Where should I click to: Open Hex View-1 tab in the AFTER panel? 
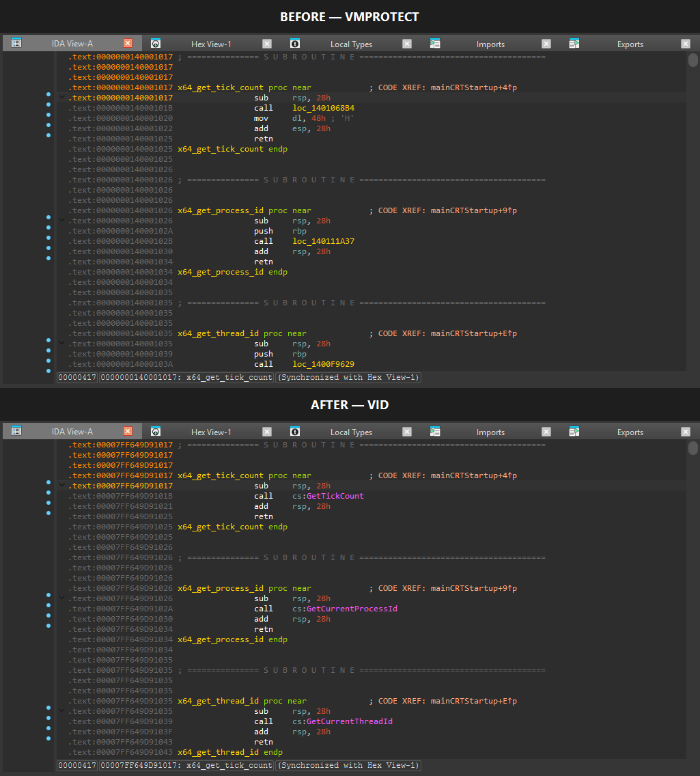coord(211,432)
